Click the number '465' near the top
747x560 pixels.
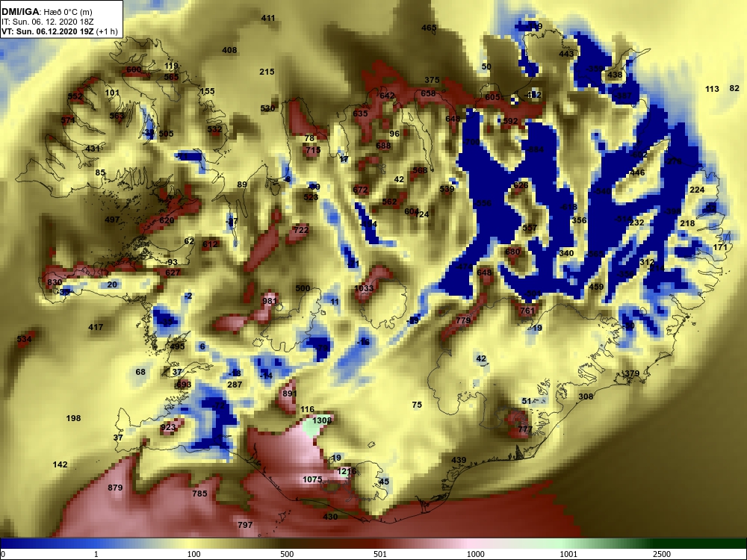[429, 28]
